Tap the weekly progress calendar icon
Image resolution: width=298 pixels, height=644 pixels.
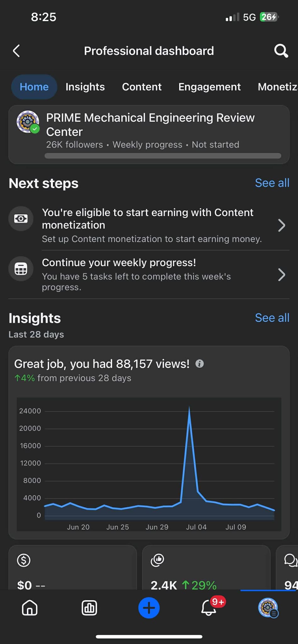point(21,269)
